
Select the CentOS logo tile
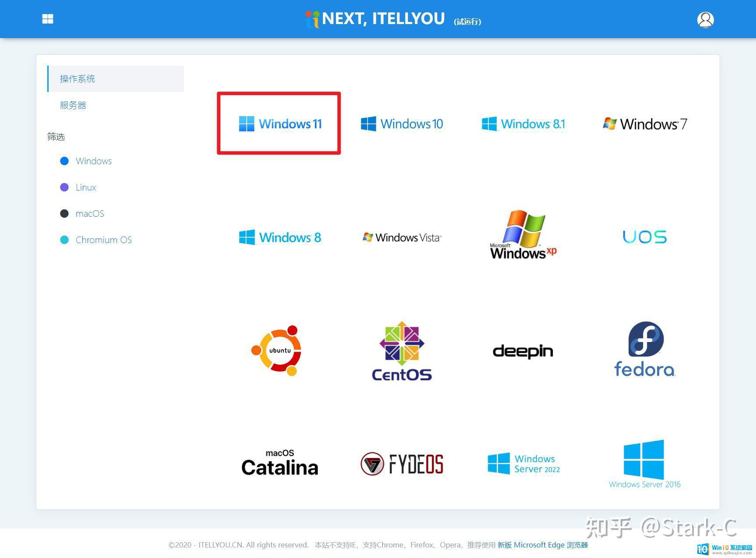click(402, 351)
